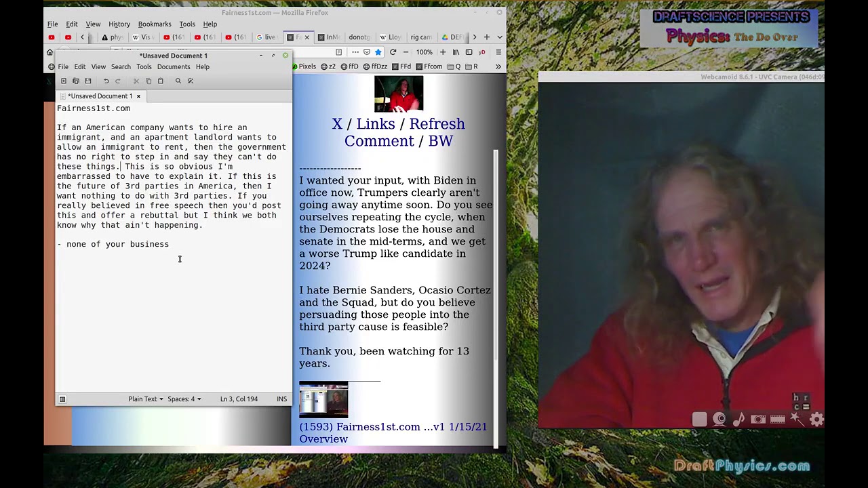Image resolution: width=868 pixels, height=488 pixels.
Task: Open the (1593) Fairness1st.com Overview link
Action: 393,432
